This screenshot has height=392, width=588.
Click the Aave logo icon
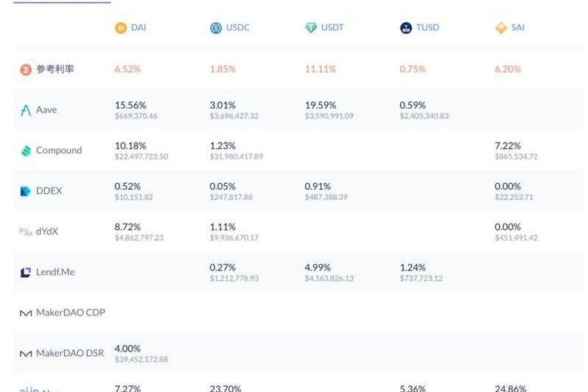26,110
